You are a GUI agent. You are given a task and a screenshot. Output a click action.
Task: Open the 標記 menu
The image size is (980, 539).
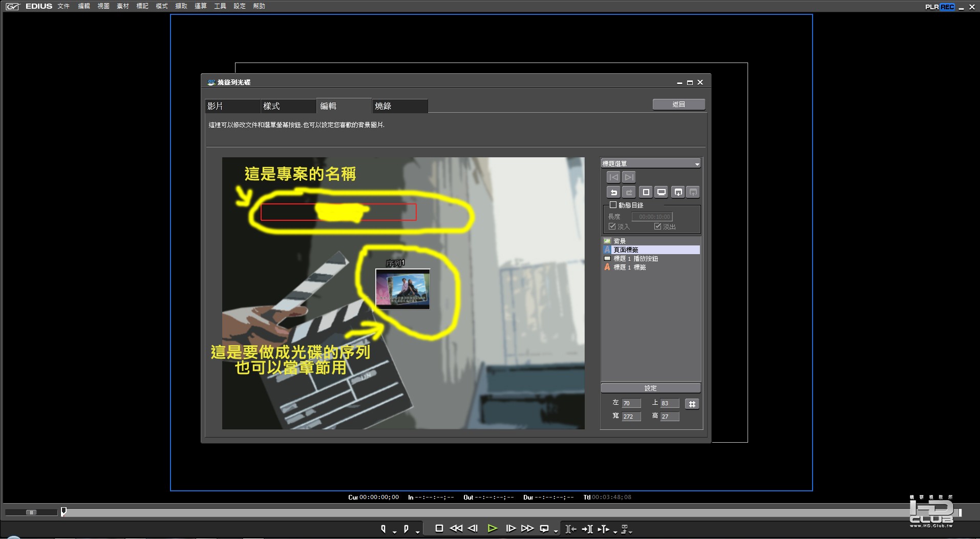142,6
